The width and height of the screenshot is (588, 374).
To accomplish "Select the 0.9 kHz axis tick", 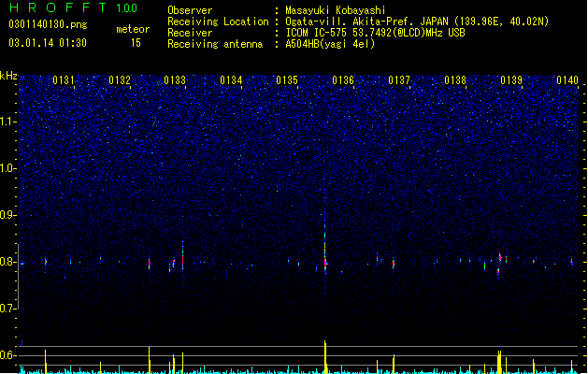I will (x=8, y=215).
